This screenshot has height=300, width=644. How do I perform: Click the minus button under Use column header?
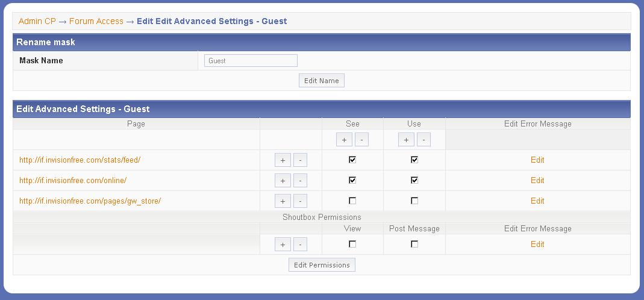(424, 140)
